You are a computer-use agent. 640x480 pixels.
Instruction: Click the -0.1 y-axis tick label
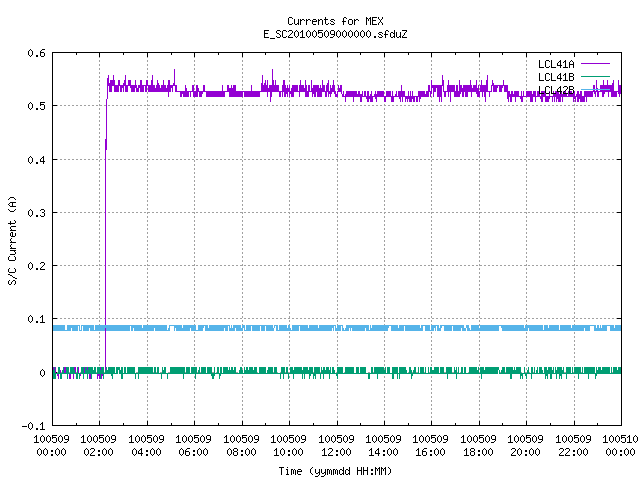click(33, 426)
